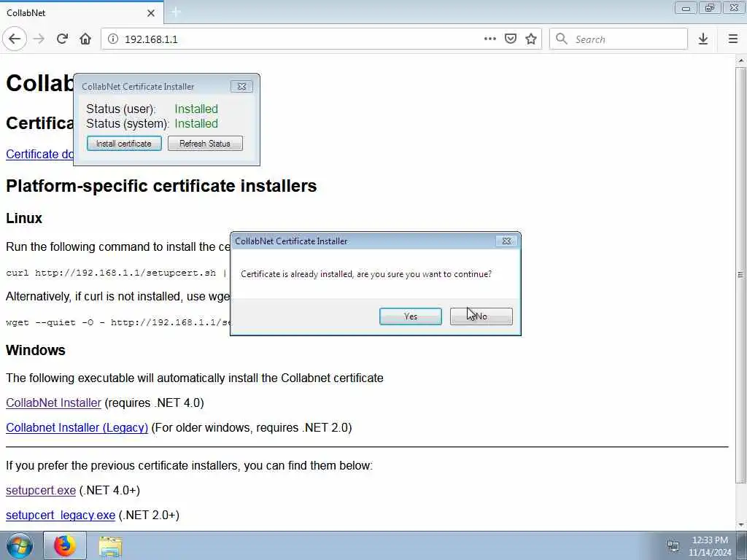Close the CollabNet tab
This screenshot has width=747, height=560.
click(x=151, y=13)
